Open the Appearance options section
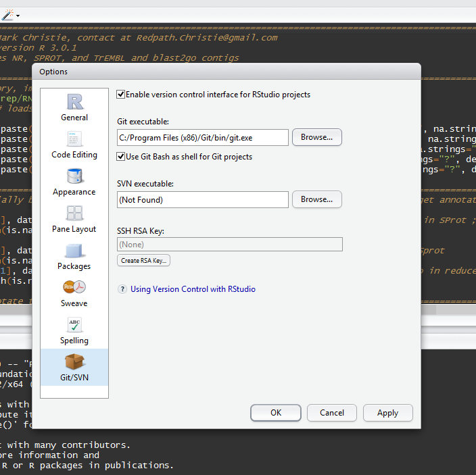Screen dimensions: 476x475 74,182
